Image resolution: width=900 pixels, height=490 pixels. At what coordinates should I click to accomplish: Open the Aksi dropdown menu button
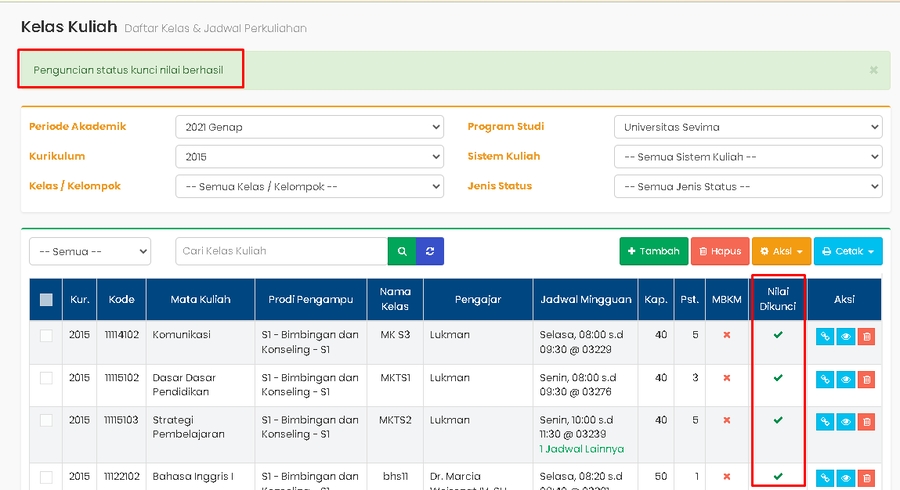(780, 251)
